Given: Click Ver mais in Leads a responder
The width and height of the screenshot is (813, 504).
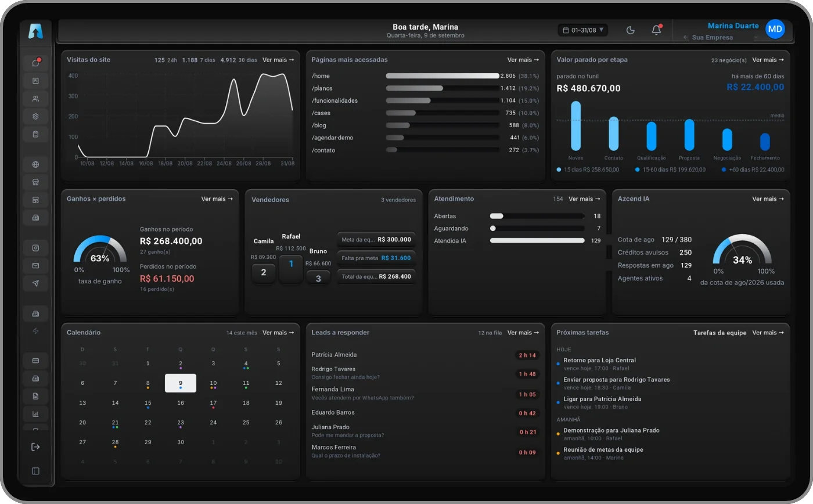Looking at the screenshot, I should pos(523,333).
